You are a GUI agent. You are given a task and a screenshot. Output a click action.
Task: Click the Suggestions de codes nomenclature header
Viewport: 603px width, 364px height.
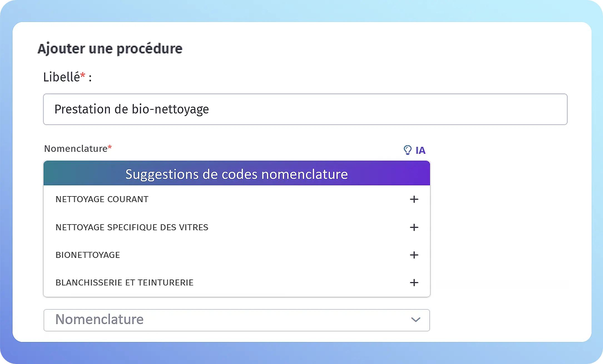[x=237, y=174]
